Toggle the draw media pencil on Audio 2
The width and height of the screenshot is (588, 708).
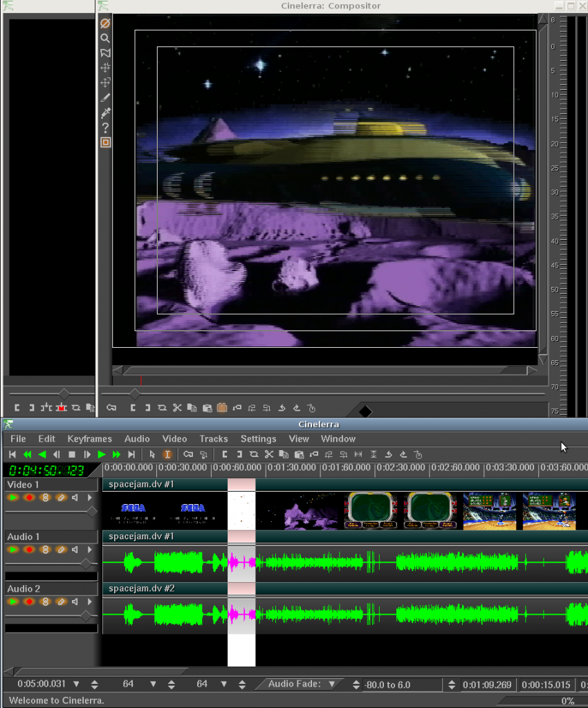[x=62, y=602]
